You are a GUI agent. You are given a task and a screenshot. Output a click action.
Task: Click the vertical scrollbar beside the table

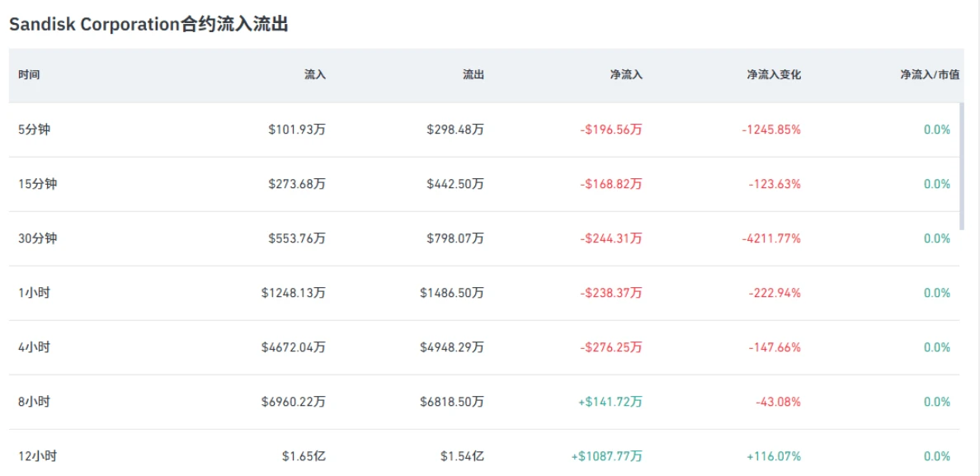point(961,166)
